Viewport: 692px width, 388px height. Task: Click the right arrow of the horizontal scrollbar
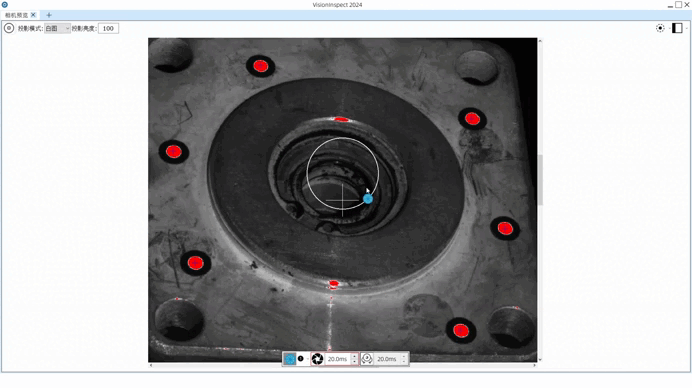coord(534,365)
